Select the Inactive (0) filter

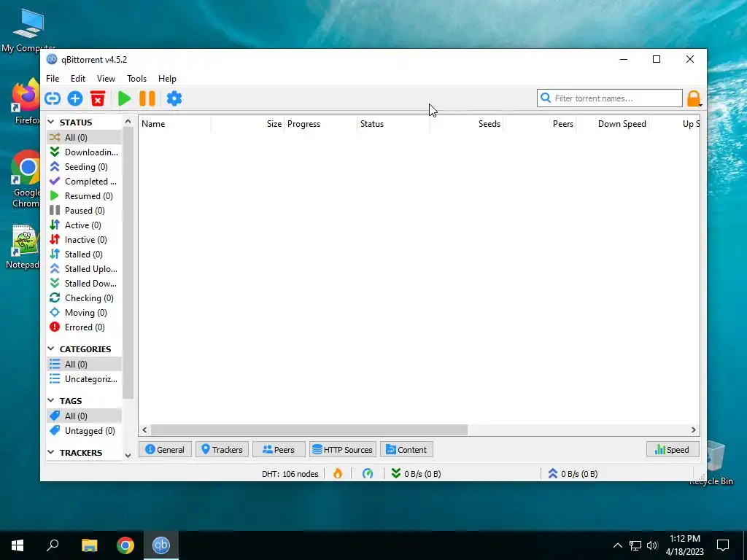click(84, 240)
